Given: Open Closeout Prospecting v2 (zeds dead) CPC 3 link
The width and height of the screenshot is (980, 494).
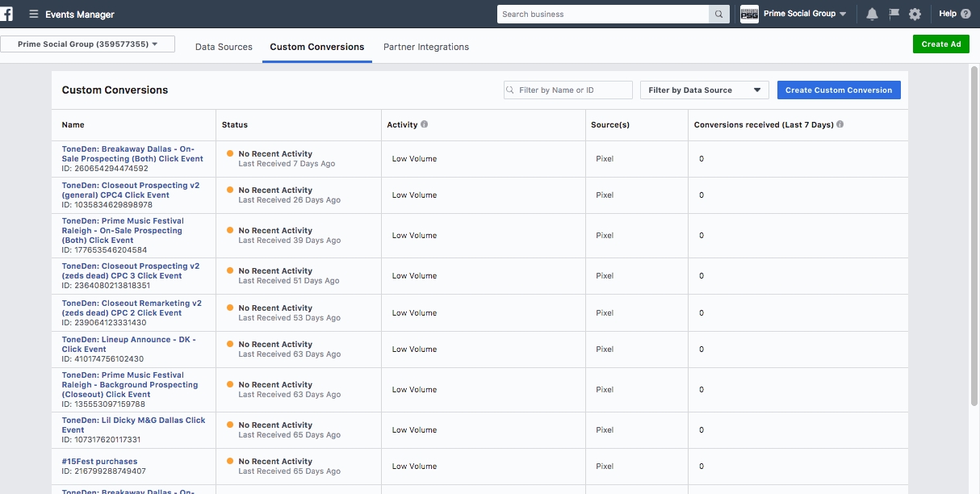Looking at the screenshot, I should tap(131, 271).
